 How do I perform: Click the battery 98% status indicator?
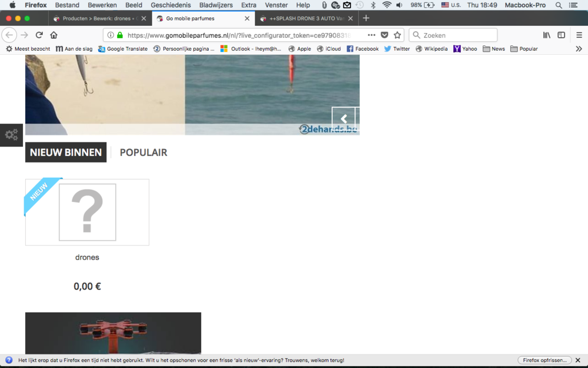(x=420, y=5)
